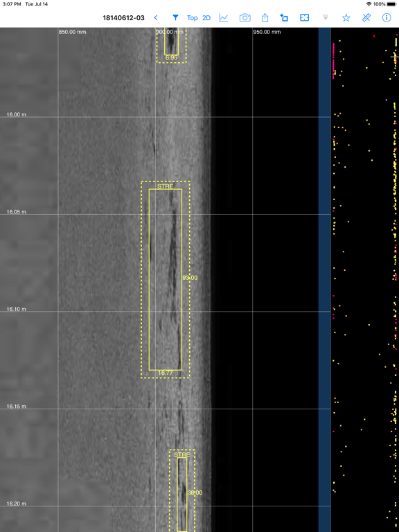The height and width of the screenshot is (532, 399).
Task: Tap the red dot in overview map
Action: point(374,35)
